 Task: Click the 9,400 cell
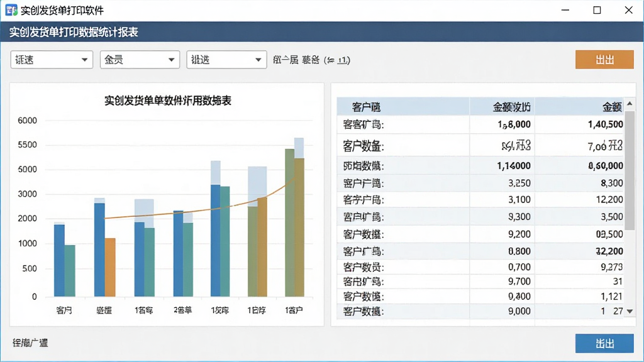coord(519,297)
